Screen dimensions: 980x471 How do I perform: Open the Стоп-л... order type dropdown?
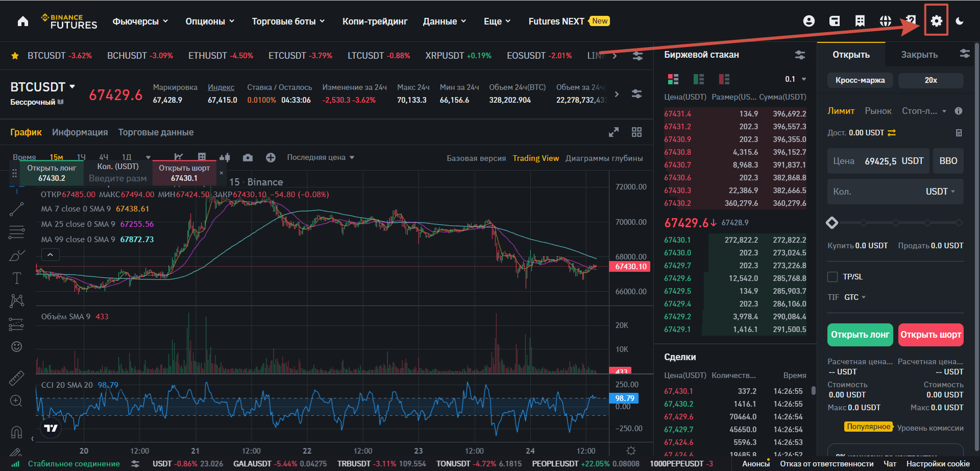click(x=924, y=111)
